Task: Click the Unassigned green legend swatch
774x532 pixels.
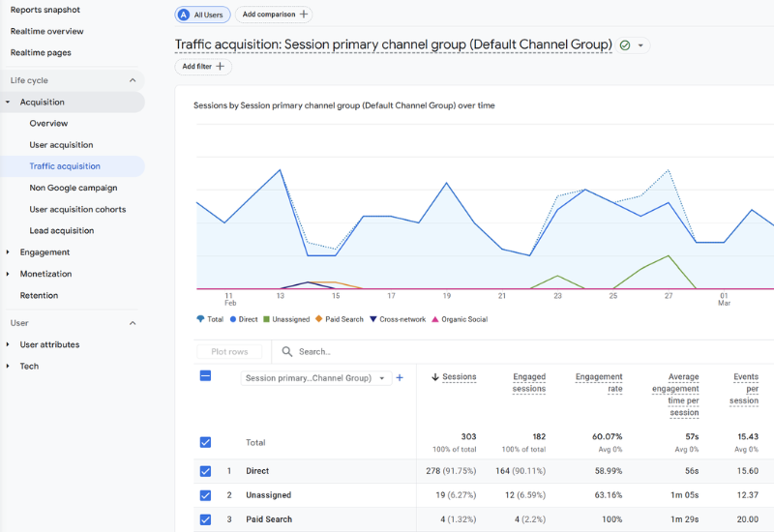Action: coord(266,319)
